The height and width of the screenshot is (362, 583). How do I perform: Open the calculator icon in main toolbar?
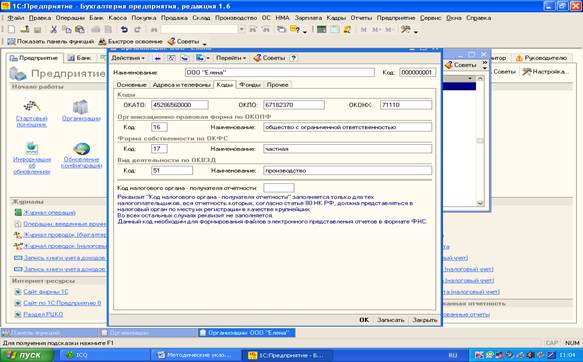pyautogui.click(x=321, y=29)
